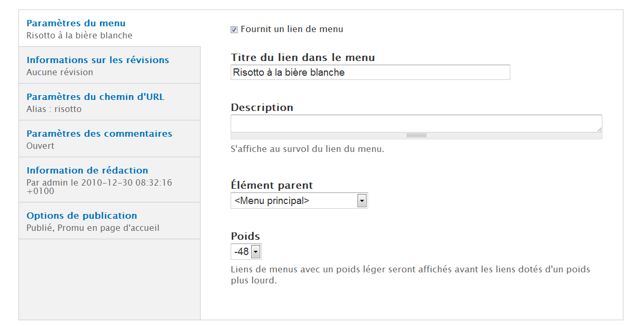644x326 pixels.
Task: Click the Poids field label
Action: (x=245, y=237)
